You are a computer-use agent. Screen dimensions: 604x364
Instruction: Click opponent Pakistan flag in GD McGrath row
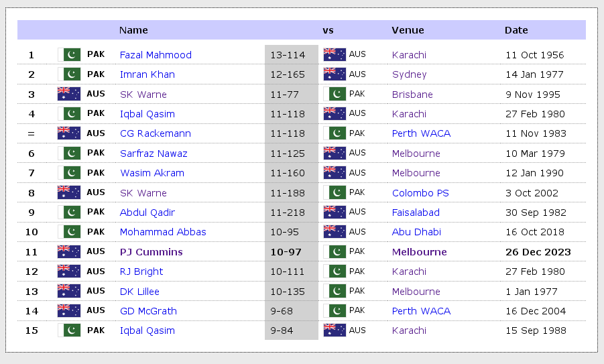tap(335, 310)
